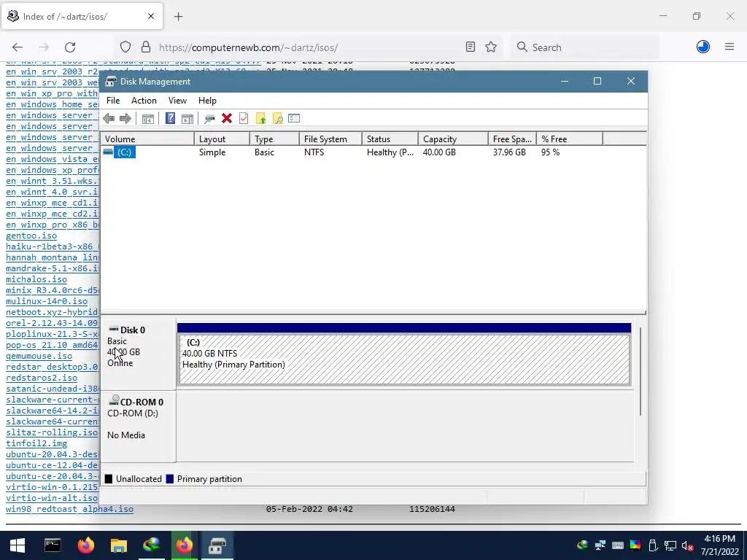Click the blue Primary partition legend swatch

click(169, 479)
